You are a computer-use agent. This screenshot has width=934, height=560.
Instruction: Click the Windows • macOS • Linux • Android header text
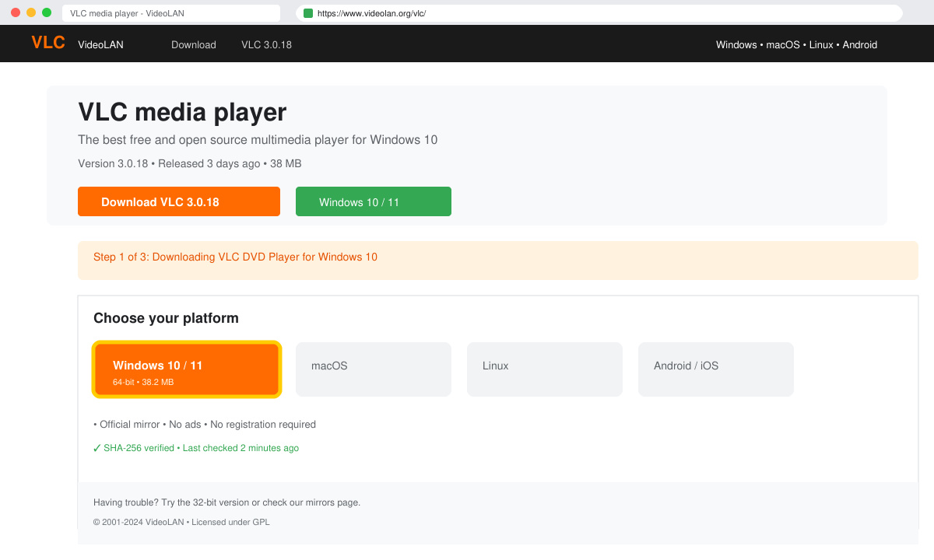796,44
